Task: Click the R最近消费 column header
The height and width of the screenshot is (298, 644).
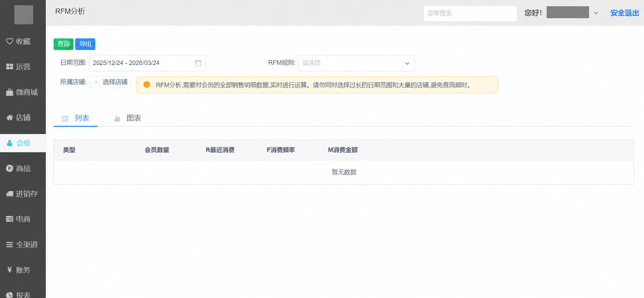Action: pyautogui.click(x=220, y=150)
